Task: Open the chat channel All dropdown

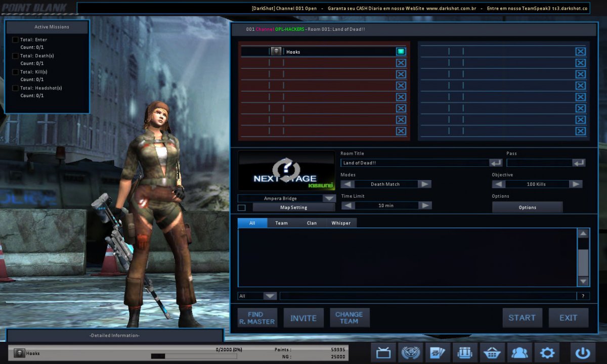Action: 270,296
